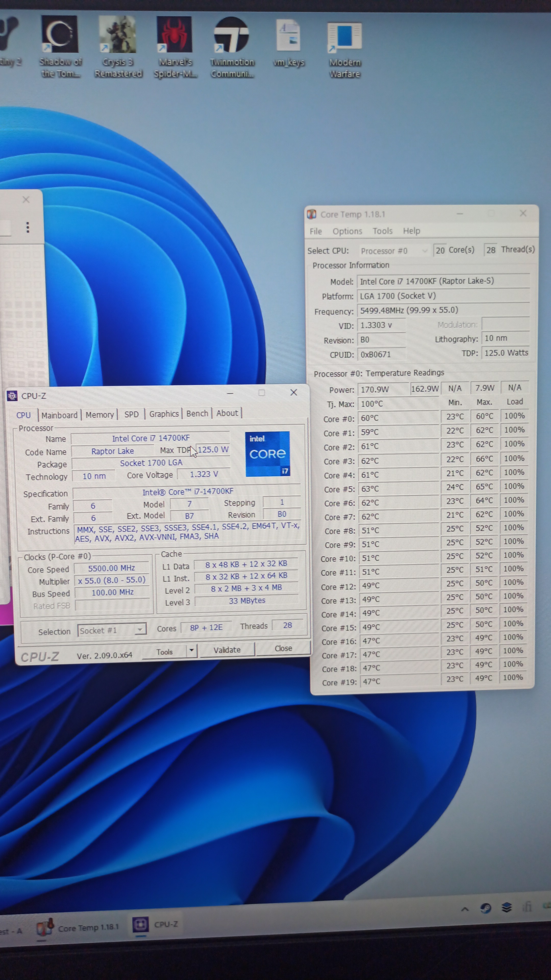Click the Core Voltage value 1.323 V
Image resolution: width=551 pixels, height=980 pixels.
point(204,474)
